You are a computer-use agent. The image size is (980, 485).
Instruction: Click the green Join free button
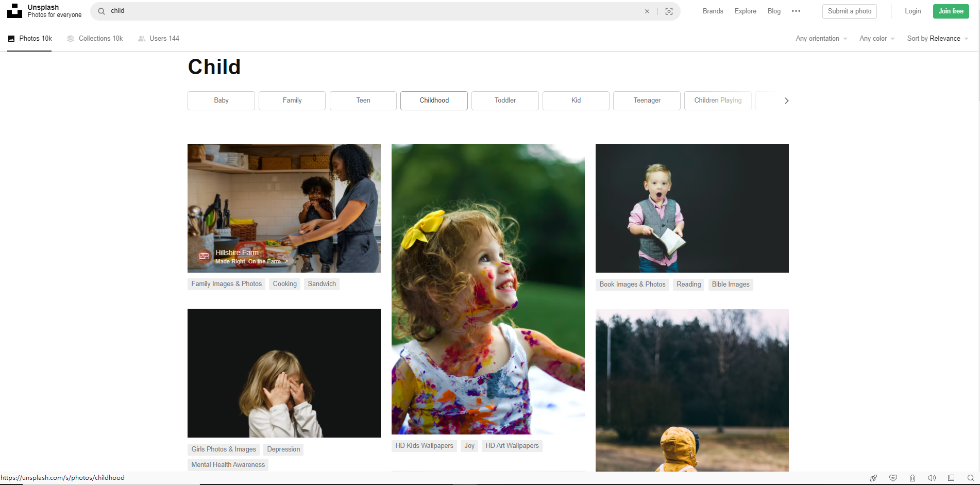click(x=951, y=11)
